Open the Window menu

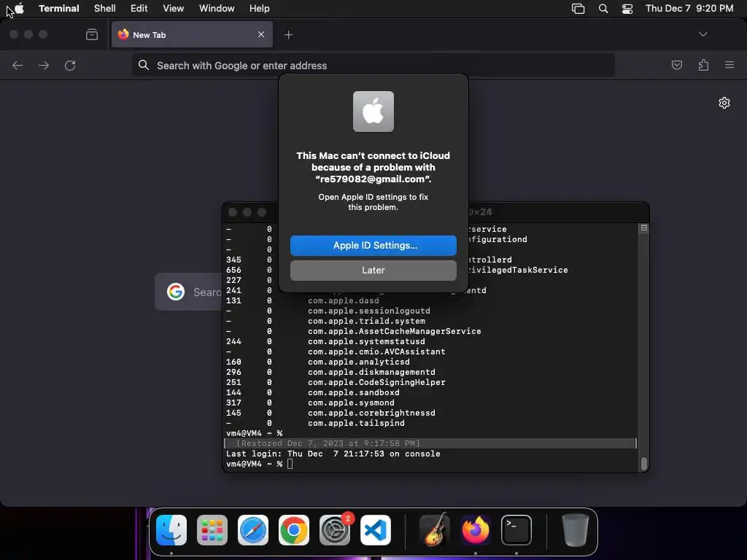pyautogui.click(x=216, y=8)
